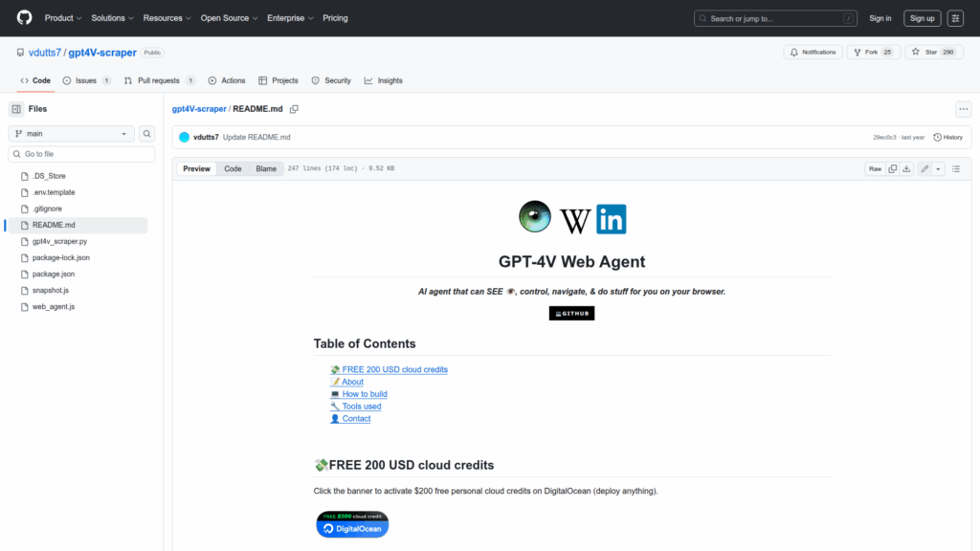Jump to FREE 200 USD cloud credits section
This screenshot has width=980, height=551.
tap(389, 370)
